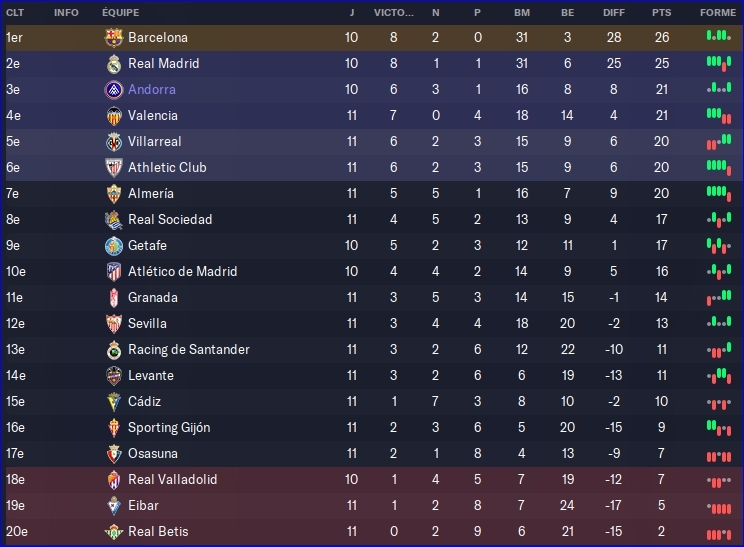The image size is (744, 547).
Task: Click the Getafe club badge
Action: click(x=113, y=245)
